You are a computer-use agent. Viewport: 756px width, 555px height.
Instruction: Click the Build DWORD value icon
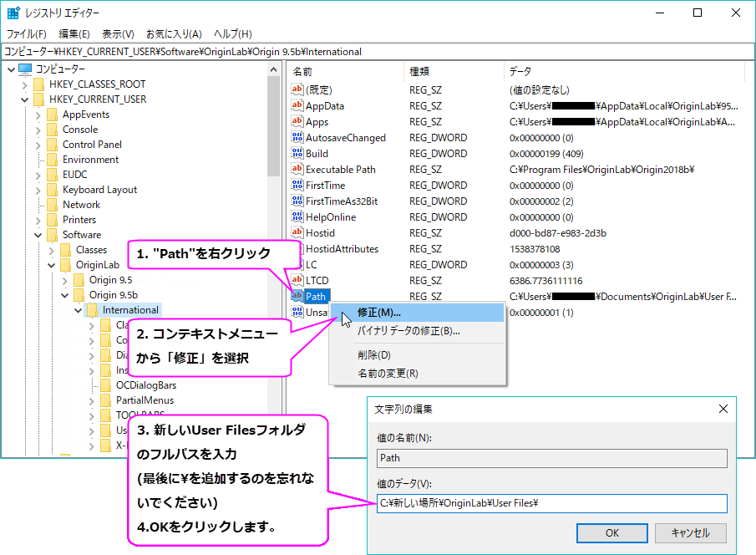coord(297,153)
